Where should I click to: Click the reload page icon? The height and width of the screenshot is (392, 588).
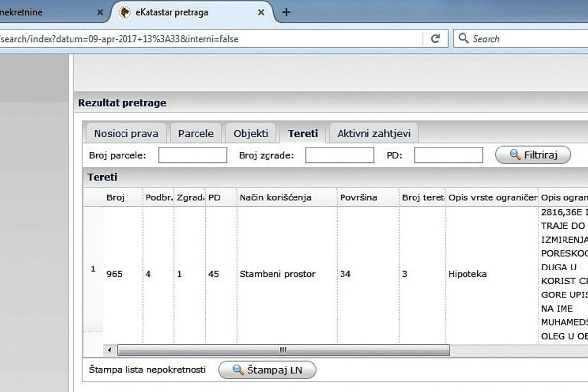pos(435,39)
